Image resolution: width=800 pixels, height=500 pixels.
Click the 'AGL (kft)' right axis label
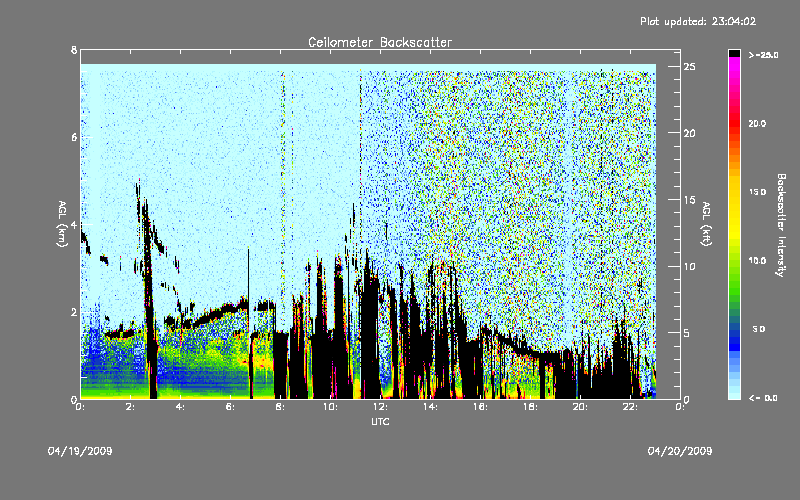[706, 224]
